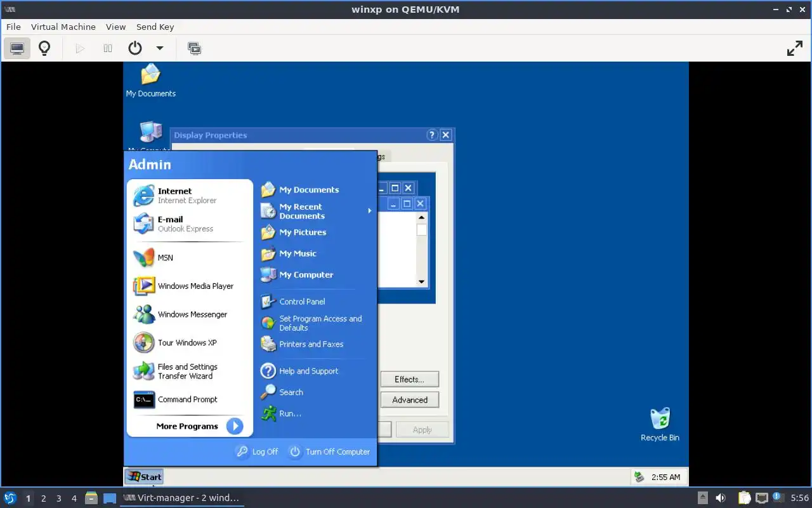Open the View menu

coord(115,27)
